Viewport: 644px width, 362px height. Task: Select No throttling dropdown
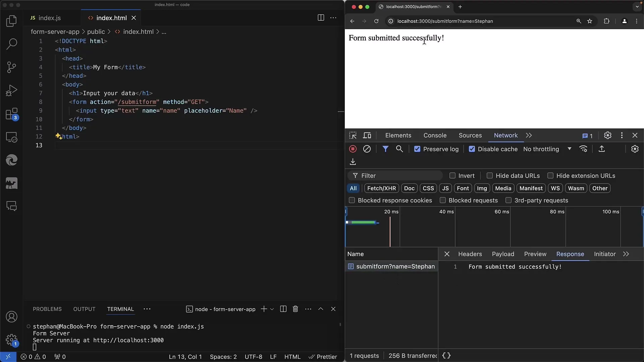[548, 149]
